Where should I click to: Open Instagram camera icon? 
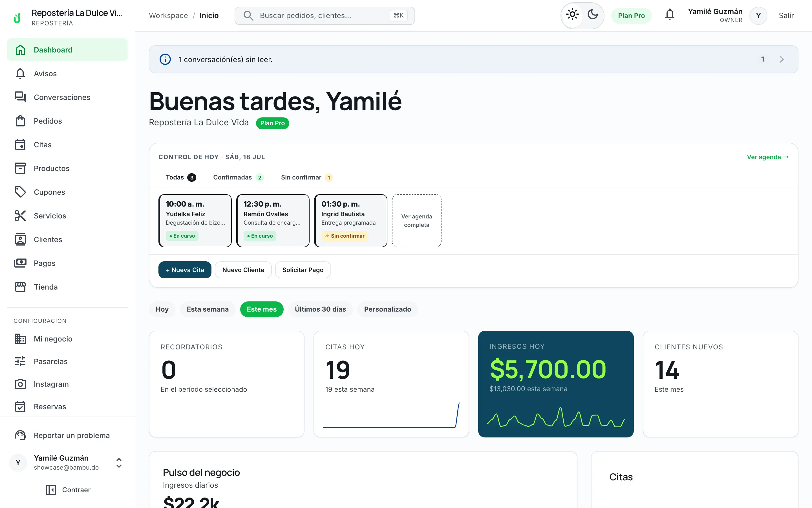click(20, 384)
